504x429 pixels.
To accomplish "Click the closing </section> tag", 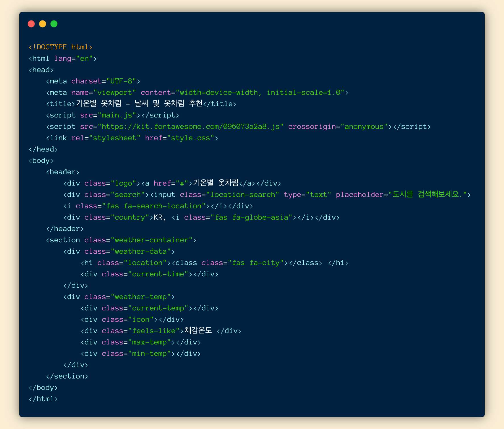I will click(x=67, y=376).
